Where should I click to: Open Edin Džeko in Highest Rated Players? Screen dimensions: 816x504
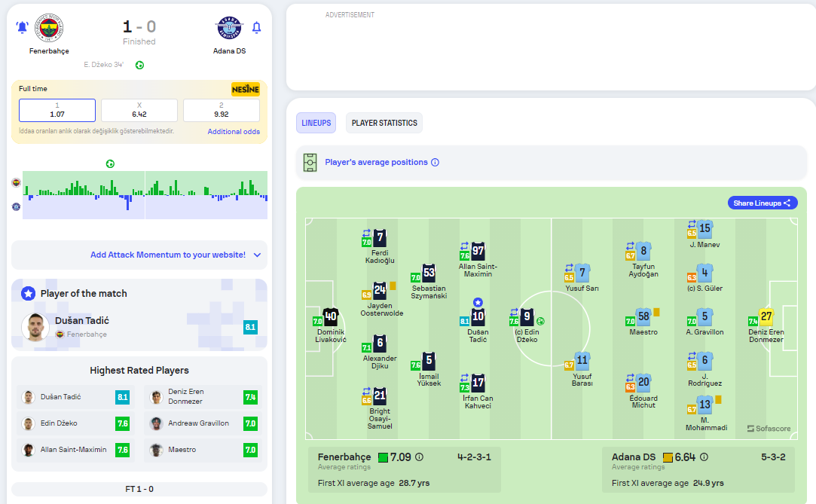(76, 423)
